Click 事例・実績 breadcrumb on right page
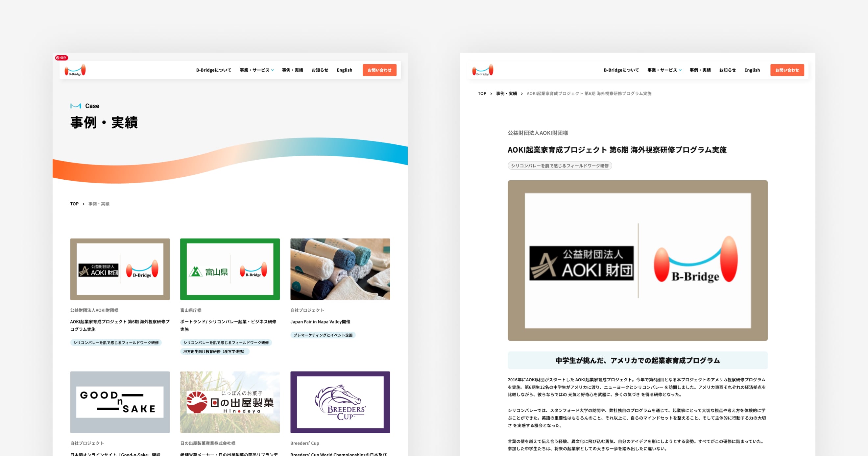Viewport: 868px width, 456px height. click(506, 93)
